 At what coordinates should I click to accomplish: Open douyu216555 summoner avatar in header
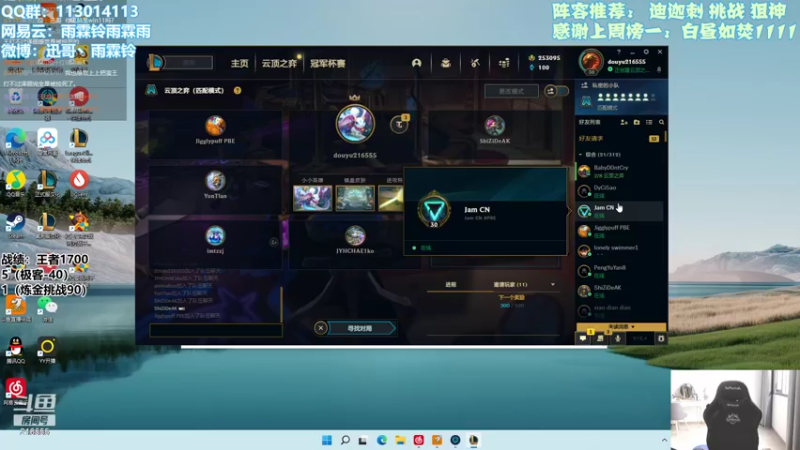(591, 62)
